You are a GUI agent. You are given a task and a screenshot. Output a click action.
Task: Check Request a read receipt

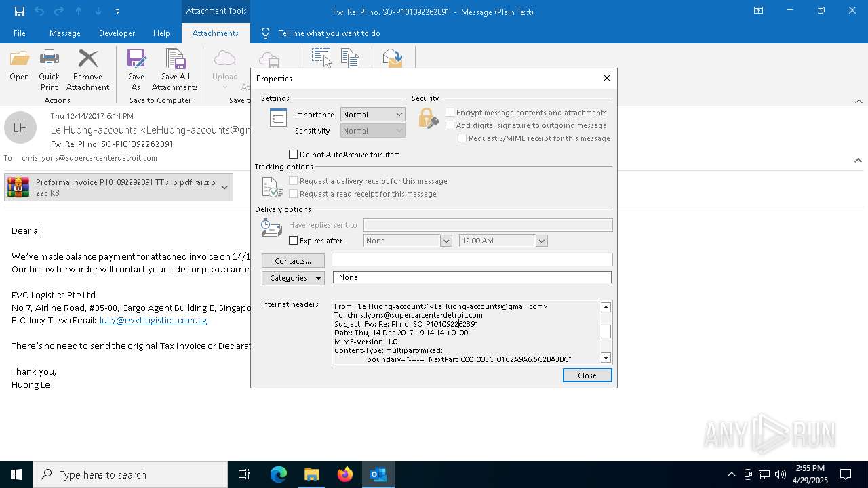[294, 194]
